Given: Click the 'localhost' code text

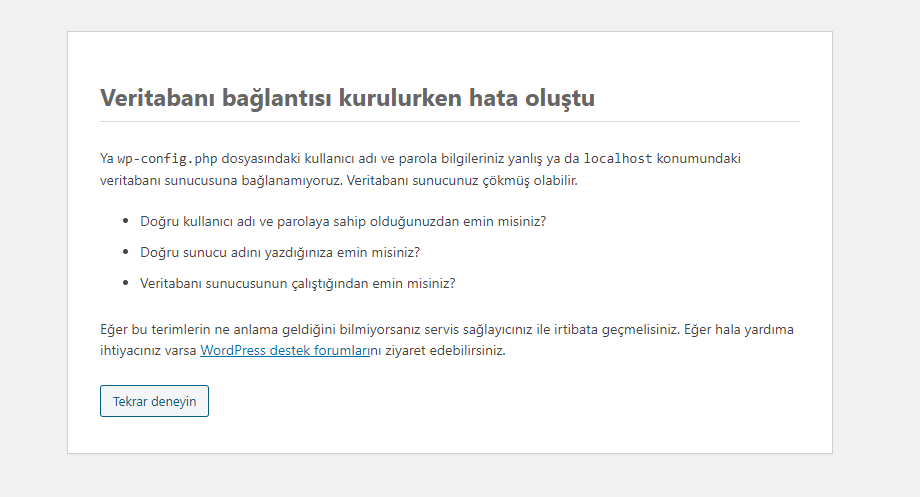Looking at the screenshot, I should 618,159.
